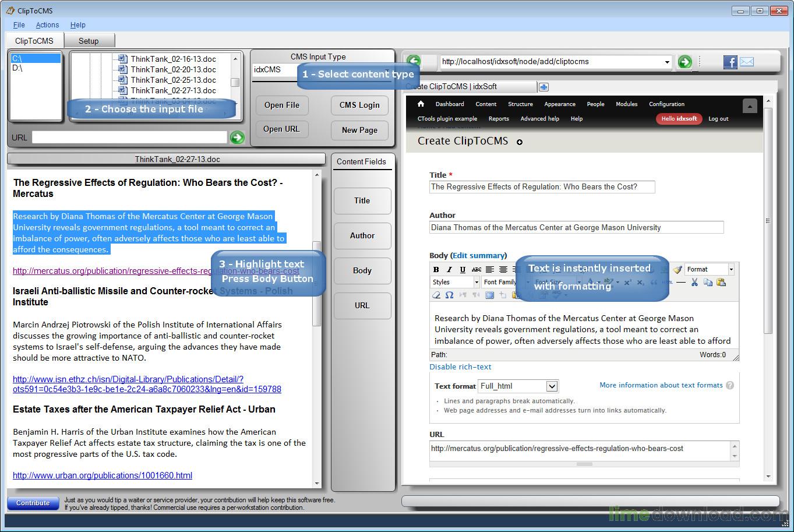Send selection to the Title content field
The image size is (794, 532).
coord(362,201)
